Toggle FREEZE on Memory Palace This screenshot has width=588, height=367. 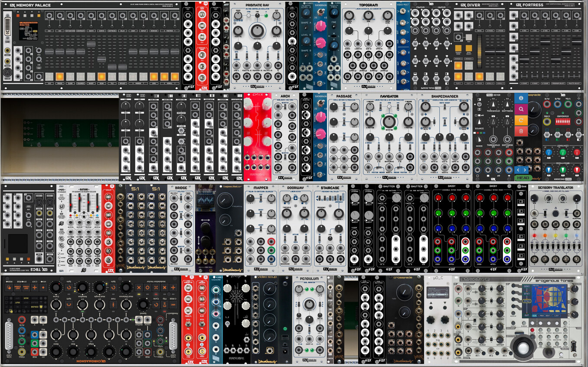coord(59,76)
